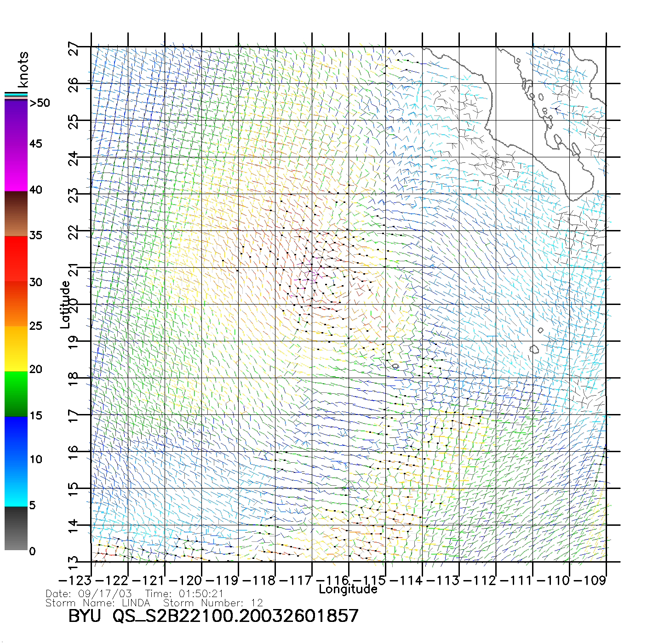653x644 pixels.
Task: Select the "Latitude" axis title
Action: point(65,305)
